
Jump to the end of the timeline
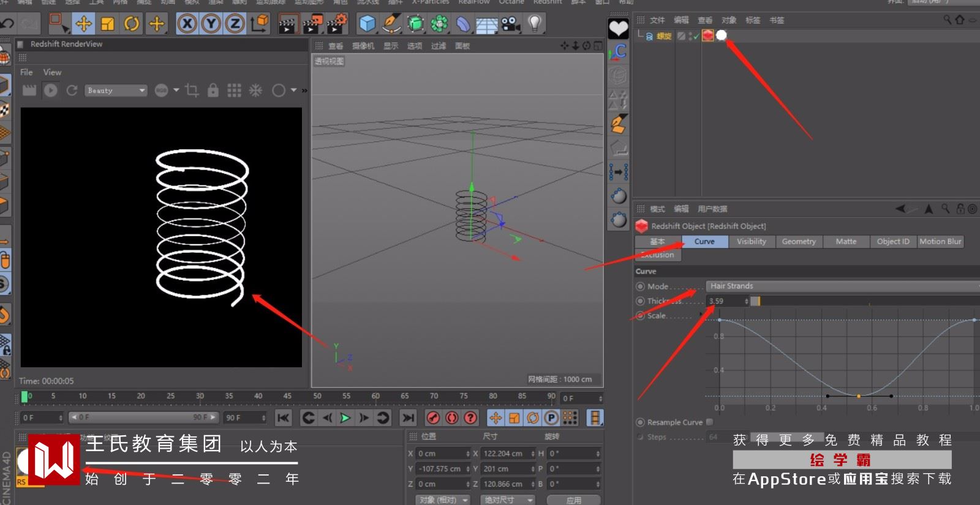coord(408,418)
